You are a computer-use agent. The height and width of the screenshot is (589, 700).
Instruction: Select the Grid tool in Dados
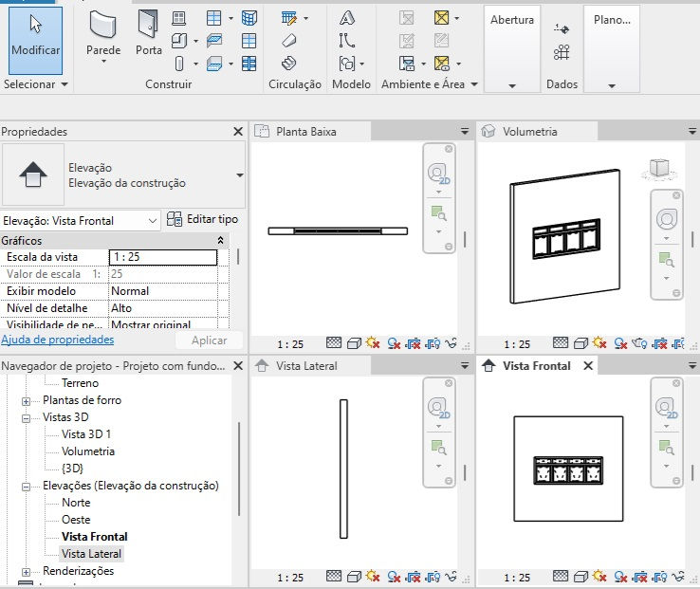point(562,52)
